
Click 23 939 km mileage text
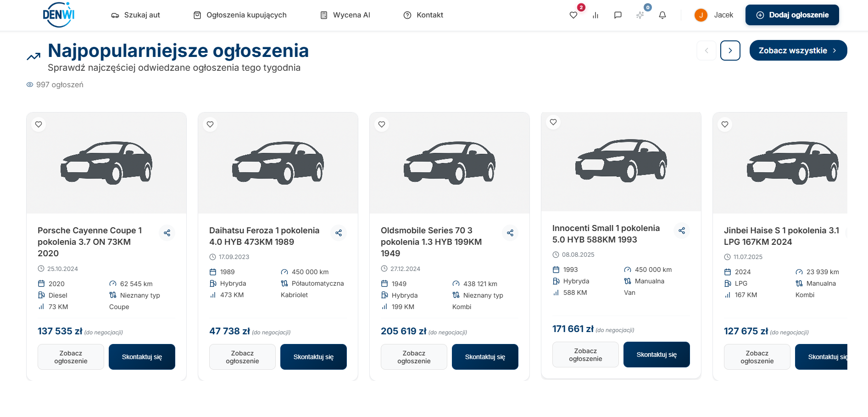(x=823, y=272)
